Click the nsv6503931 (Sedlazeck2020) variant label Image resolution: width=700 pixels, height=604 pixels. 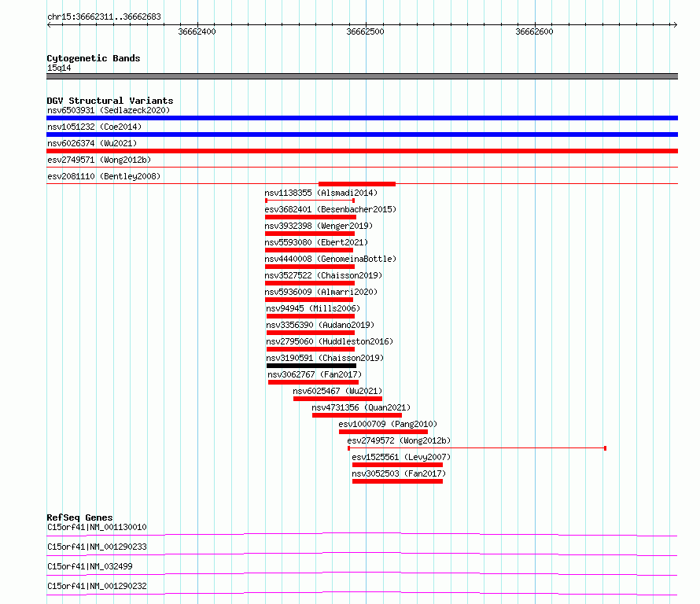(109, 110)
